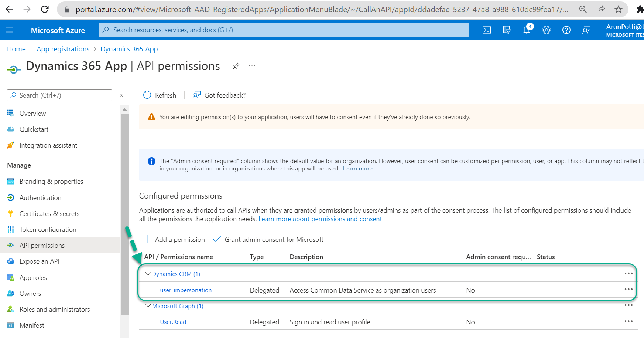Select Authentication in the Manage section

[x=40, y=197]
